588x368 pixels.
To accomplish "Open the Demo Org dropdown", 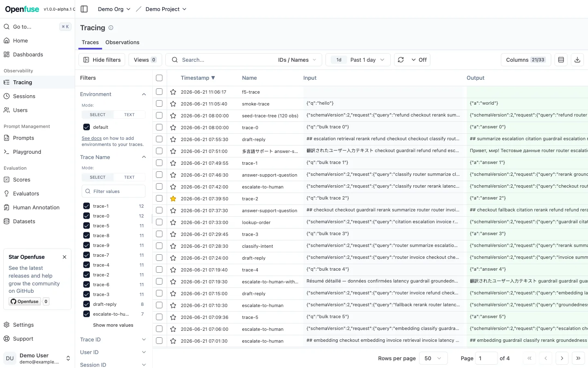I will [114, 9].
